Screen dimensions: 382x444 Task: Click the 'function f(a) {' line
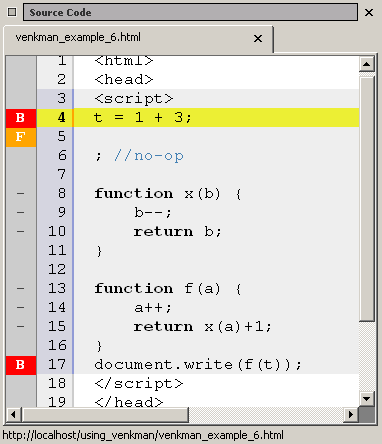coord(168,289)
